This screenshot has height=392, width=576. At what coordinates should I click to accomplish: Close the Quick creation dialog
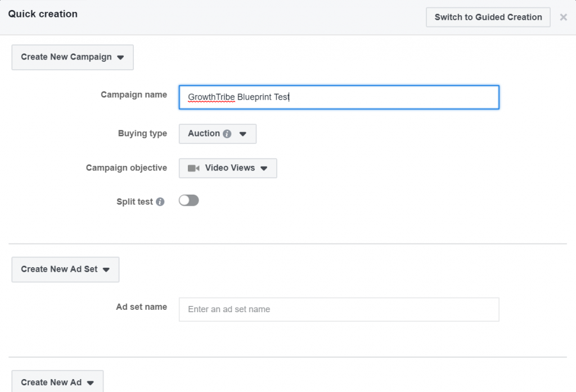pyautogui.click(x=563, y=17)
